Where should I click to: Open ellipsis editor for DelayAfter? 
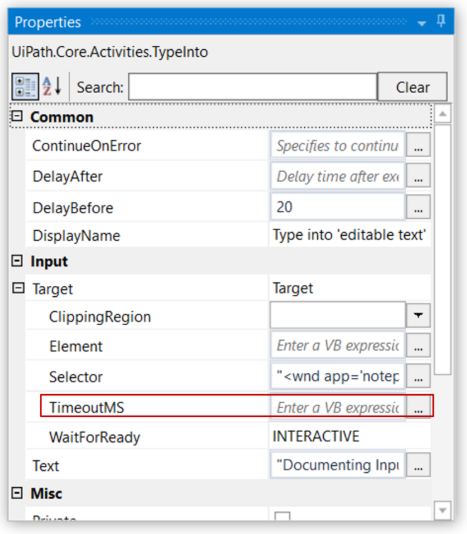pyautogui.click(x=418, y=176)
